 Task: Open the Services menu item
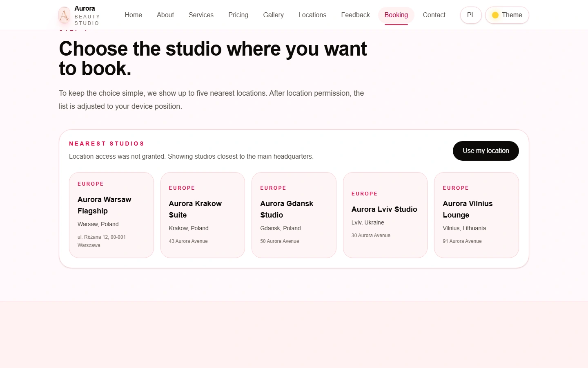click(x=201, y=15)
